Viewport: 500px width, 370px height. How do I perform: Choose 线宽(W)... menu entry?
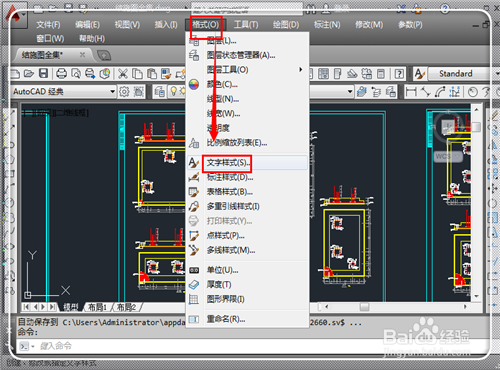click(x=247, y=114)
